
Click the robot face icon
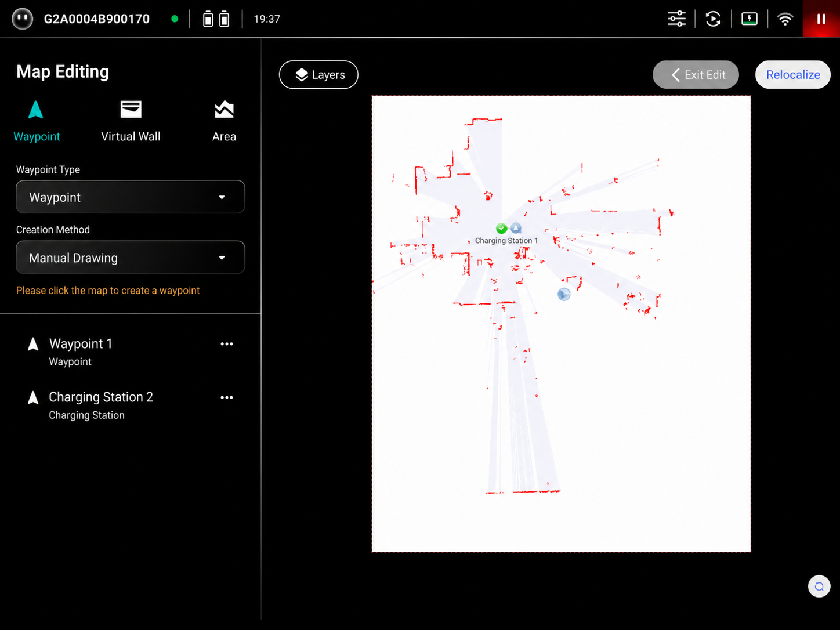pos(23,19)
